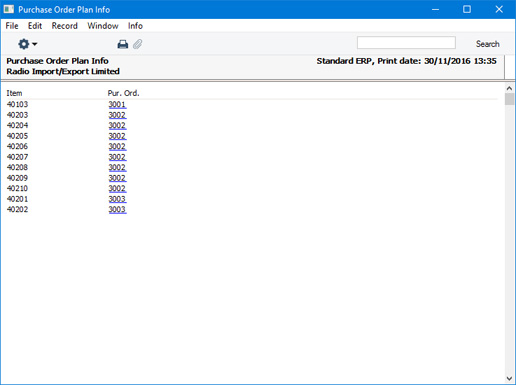Open purchase order 3002 for item 40206

pos(117,147)
